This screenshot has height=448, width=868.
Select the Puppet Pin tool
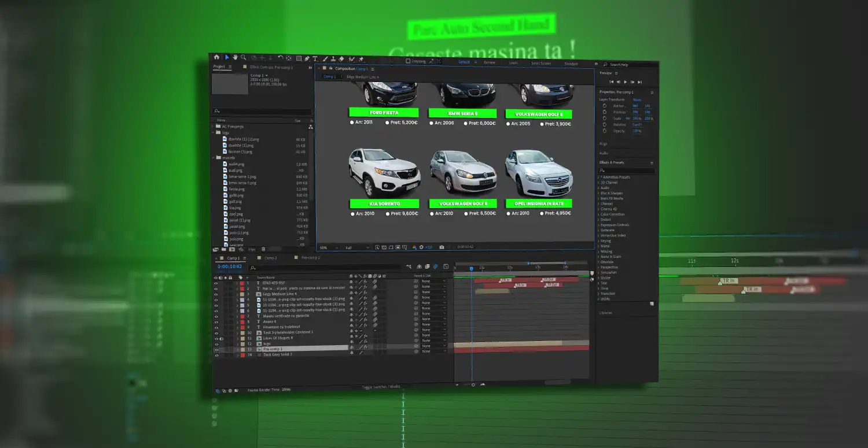[x=361, y=60]
